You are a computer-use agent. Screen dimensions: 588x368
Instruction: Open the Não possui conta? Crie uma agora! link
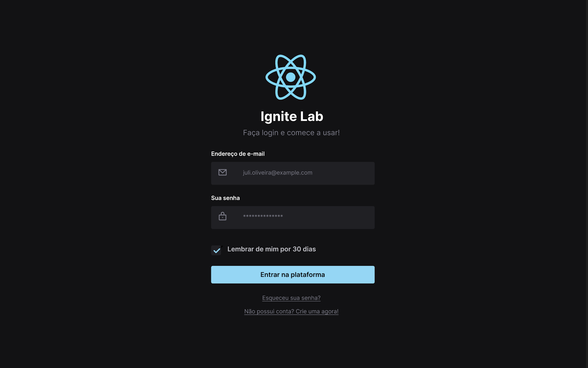[x=291, y=311]
